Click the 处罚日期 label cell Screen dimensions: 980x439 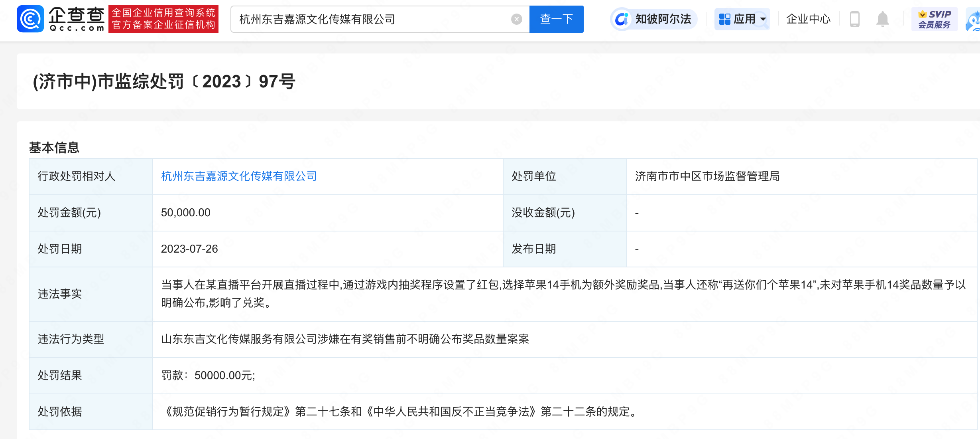(x=91, y=249)
